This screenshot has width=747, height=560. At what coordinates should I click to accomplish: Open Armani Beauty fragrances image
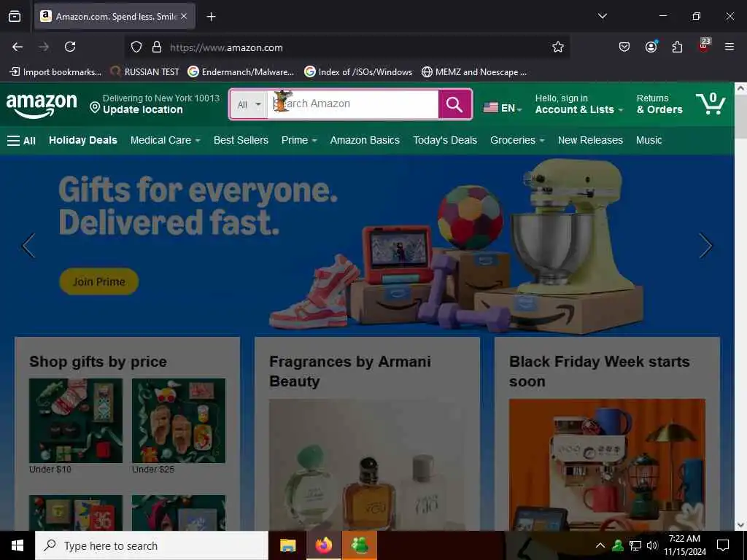tap(368, 464)
